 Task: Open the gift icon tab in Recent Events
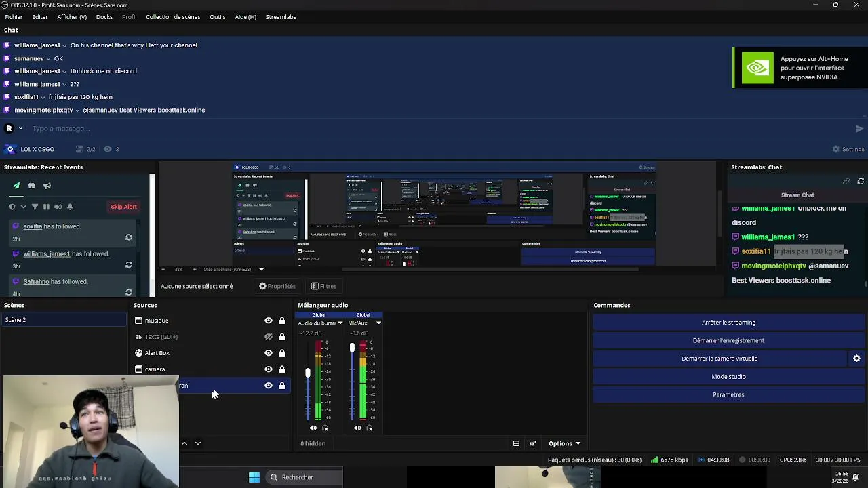(31, 186)
